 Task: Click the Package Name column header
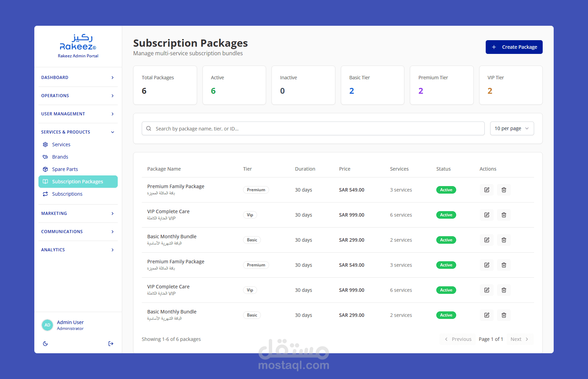(x=164, y=169)
